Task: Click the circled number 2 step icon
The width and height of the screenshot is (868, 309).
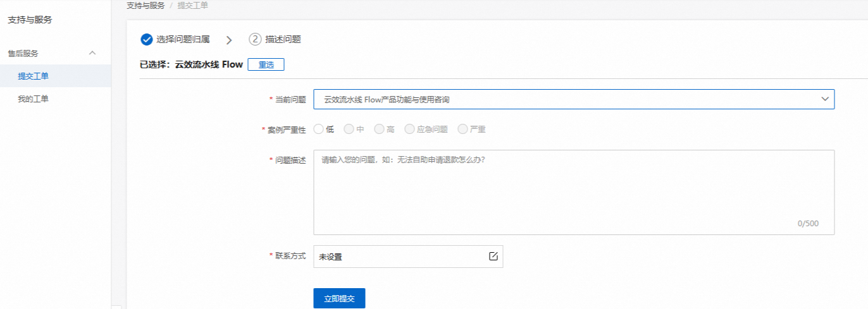Action: [x=255, y=39]
